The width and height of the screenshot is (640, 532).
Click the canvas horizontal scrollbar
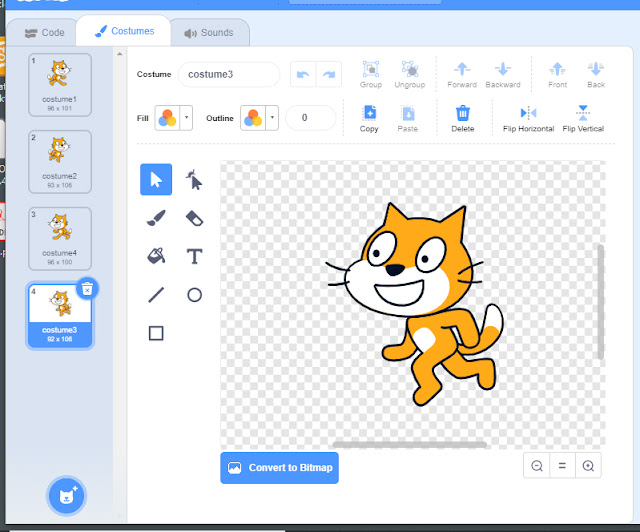pos(409,444)
